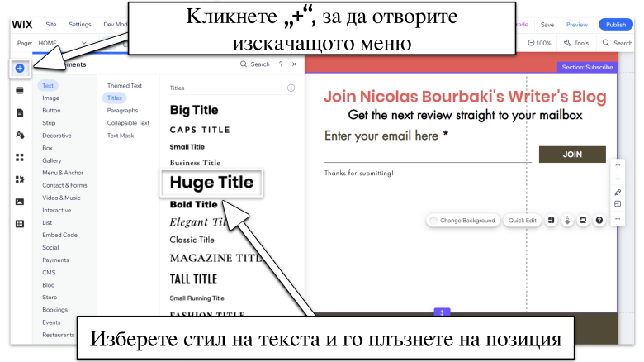
Task: Open the Dev Mode menu
Action: [116, 25]
